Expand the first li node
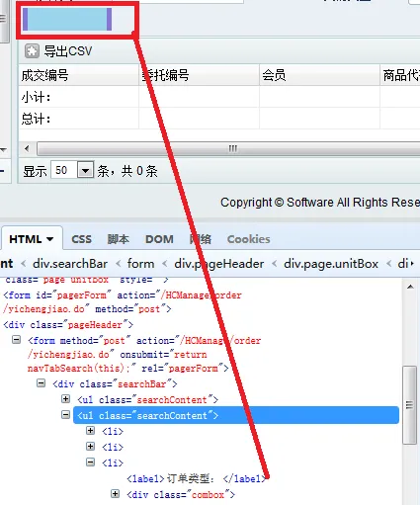 (x=90, y=430)
